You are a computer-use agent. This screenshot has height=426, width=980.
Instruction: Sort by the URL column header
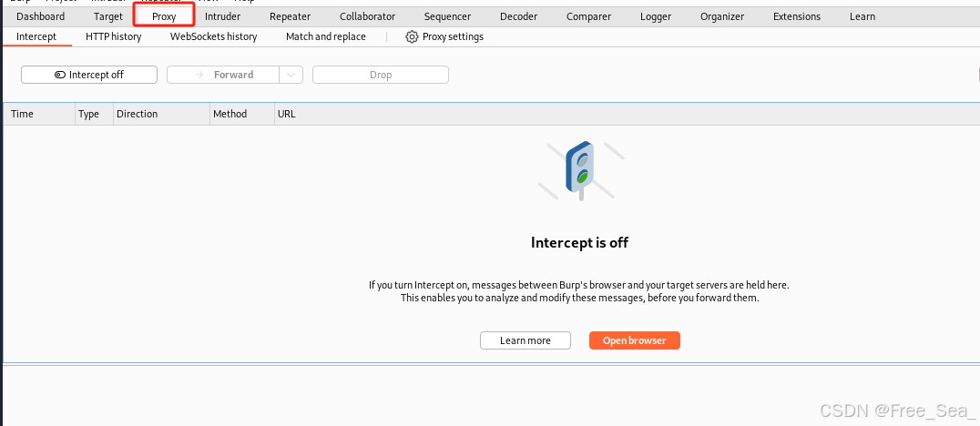[625, 114]
